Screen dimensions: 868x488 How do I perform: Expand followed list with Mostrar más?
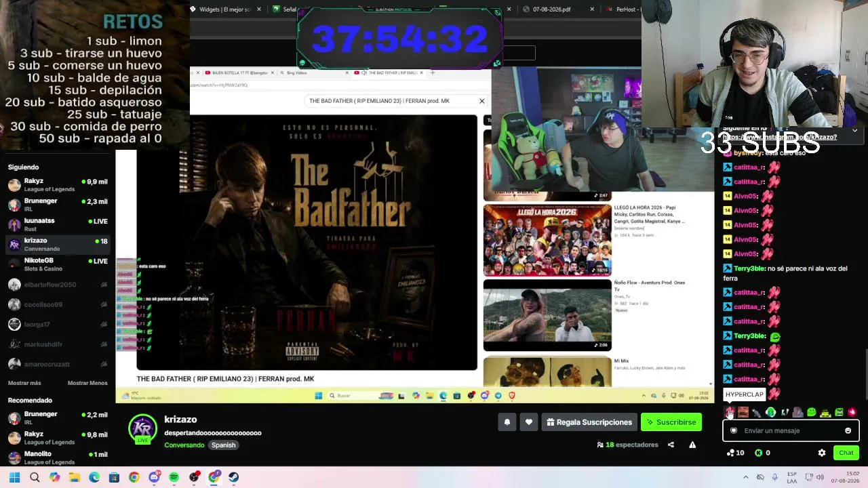pyautogui.click(x=24, y=383)
